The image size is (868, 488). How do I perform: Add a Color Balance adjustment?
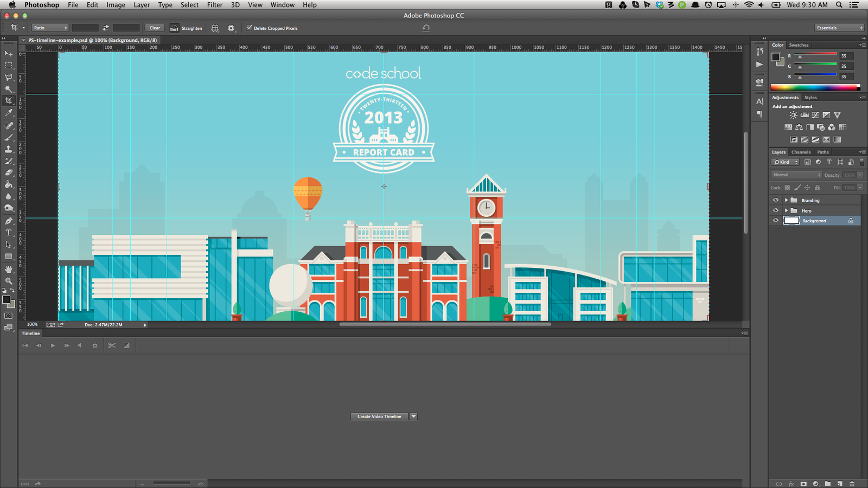(x=799, y=127)
